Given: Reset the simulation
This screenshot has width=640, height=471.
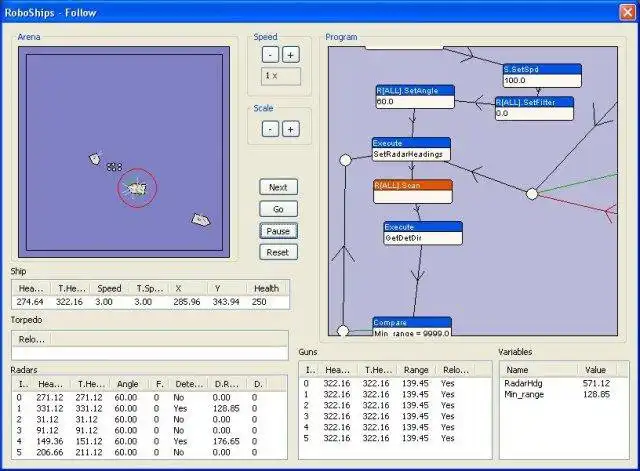Looking at the screenshot, I should pyautogui.click(x=278, y=252).
